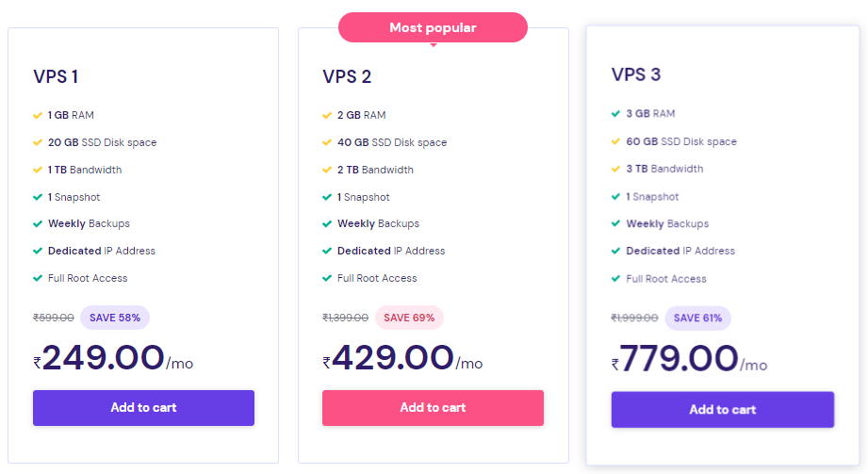Click the checkmark next to VPS 1 1 Snapshot
The width and height of the screenshot is (868, 474).
[38, 197]
